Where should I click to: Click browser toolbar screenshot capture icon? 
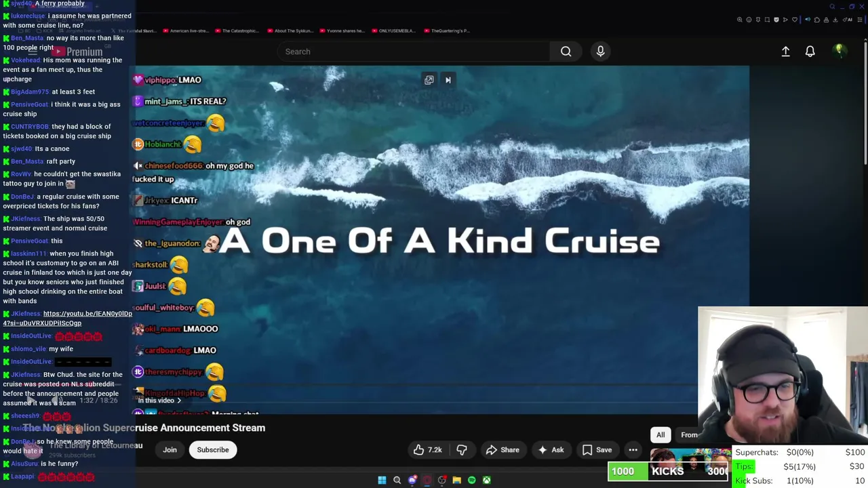pyautogui.click(x=767, y=20)
